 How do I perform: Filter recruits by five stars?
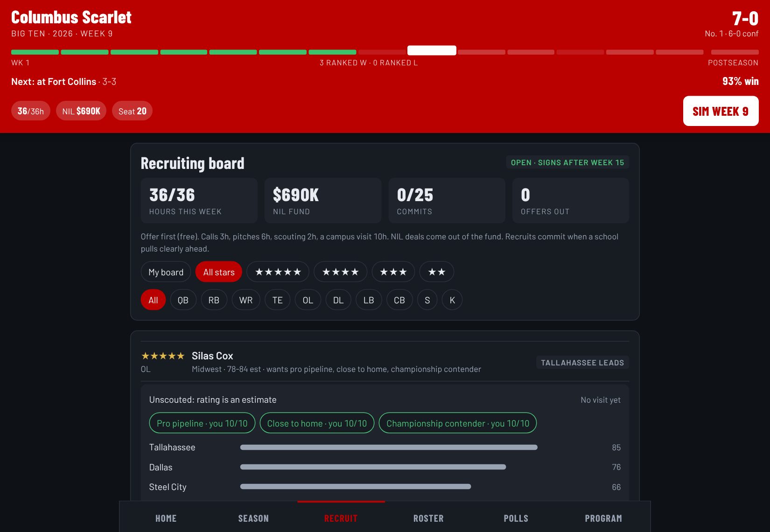click(278, 272)
